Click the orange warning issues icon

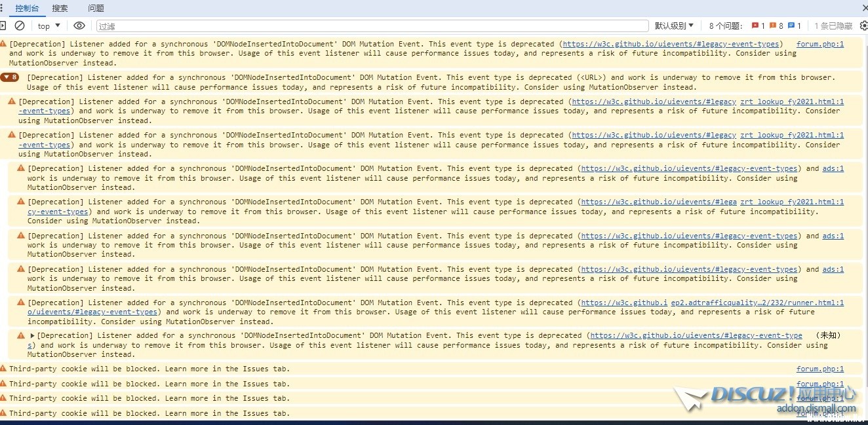pyautogui.click(x=773, y=26)
